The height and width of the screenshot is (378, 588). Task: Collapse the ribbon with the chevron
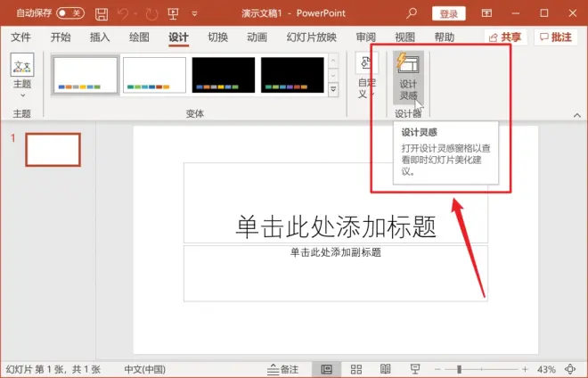pyautogui.click(x=577, y=115)
